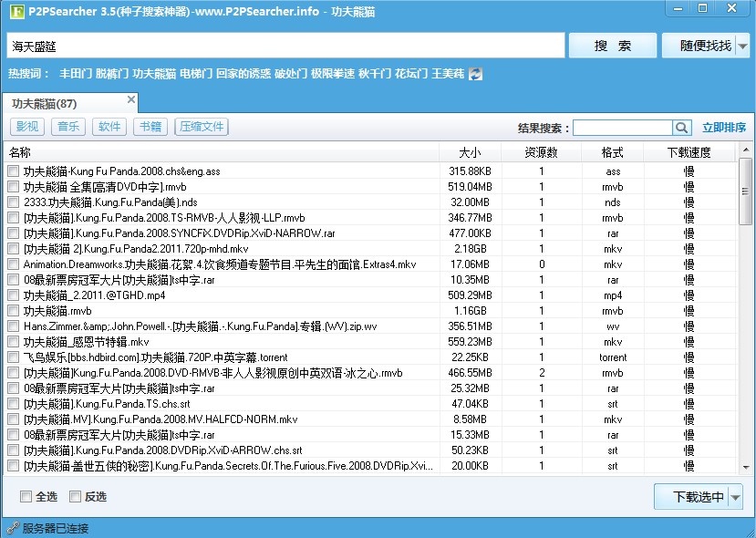
Task: Click size cell 25.32MB
Action: [x=470, y=388]
